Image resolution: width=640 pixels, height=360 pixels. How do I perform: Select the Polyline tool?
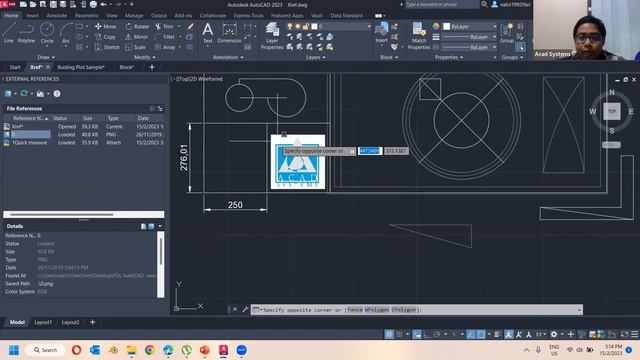26,33
